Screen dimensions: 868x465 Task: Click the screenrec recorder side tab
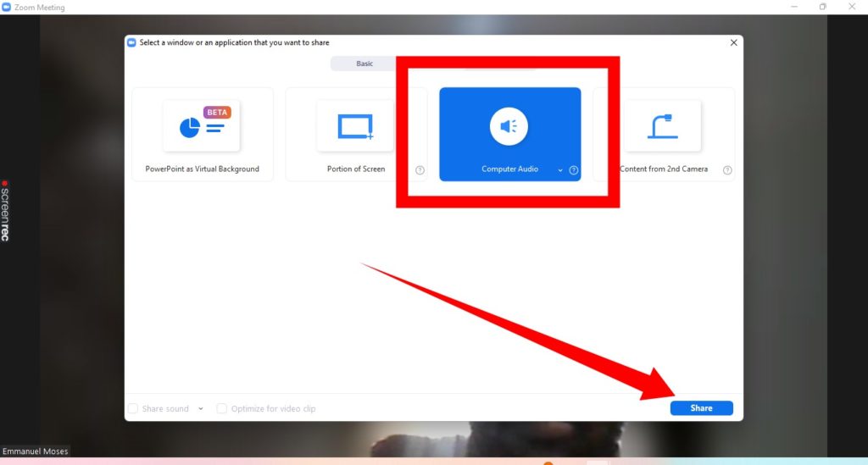(5, 211)
